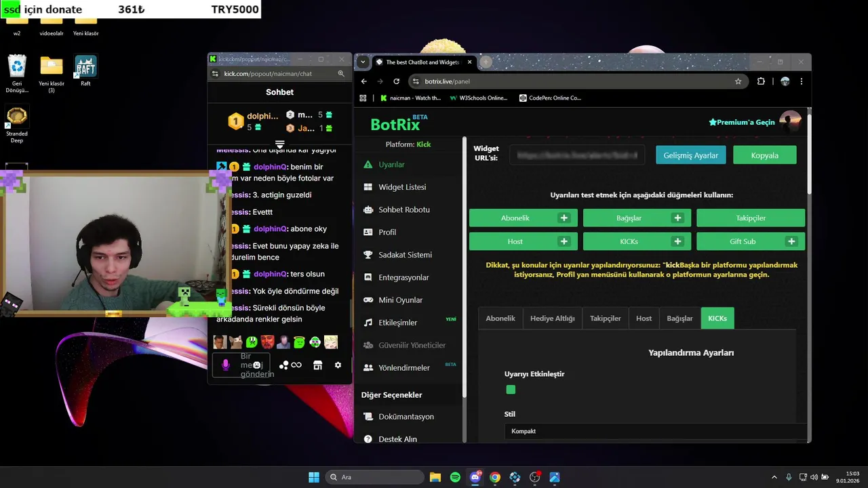Expand the Host test button plus
Viewport: 868px width, 488px height.
(564, 241)
